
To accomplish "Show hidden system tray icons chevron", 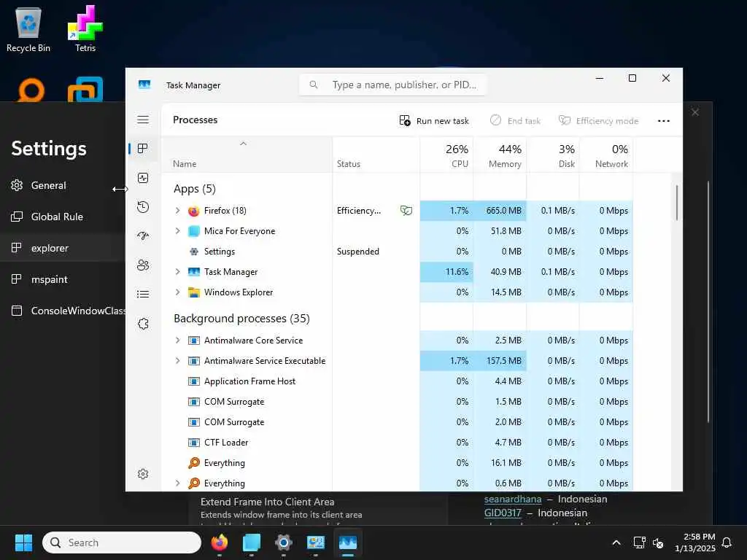I will (x=616, y=542).
